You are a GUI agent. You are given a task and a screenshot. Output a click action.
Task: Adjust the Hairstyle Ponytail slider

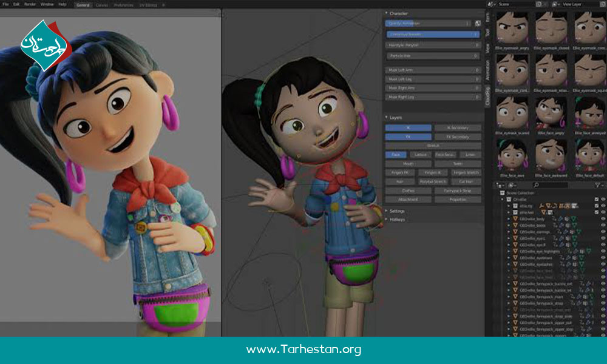click(x=433, y=45)
